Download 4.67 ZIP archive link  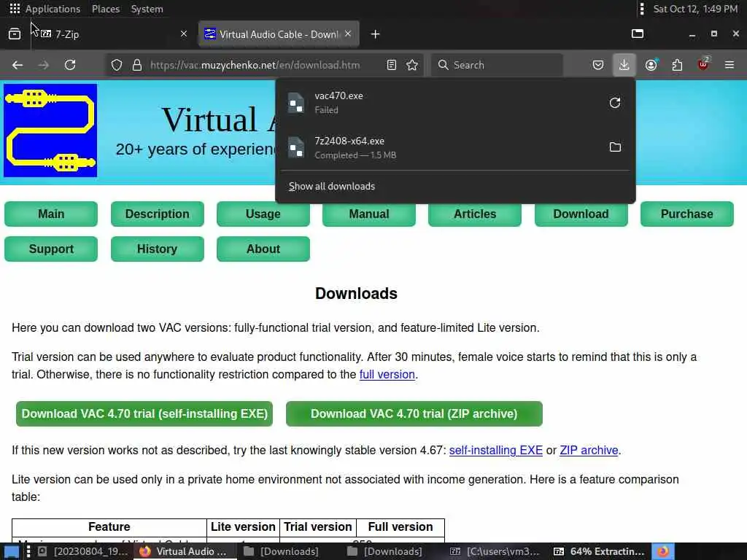(589, 451)
